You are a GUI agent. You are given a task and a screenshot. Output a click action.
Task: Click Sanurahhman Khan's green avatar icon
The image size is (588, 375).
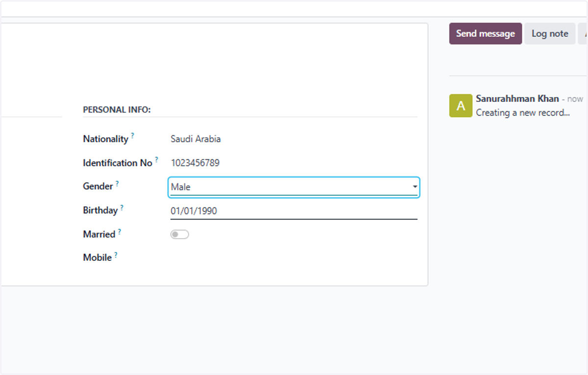[461, 105]
